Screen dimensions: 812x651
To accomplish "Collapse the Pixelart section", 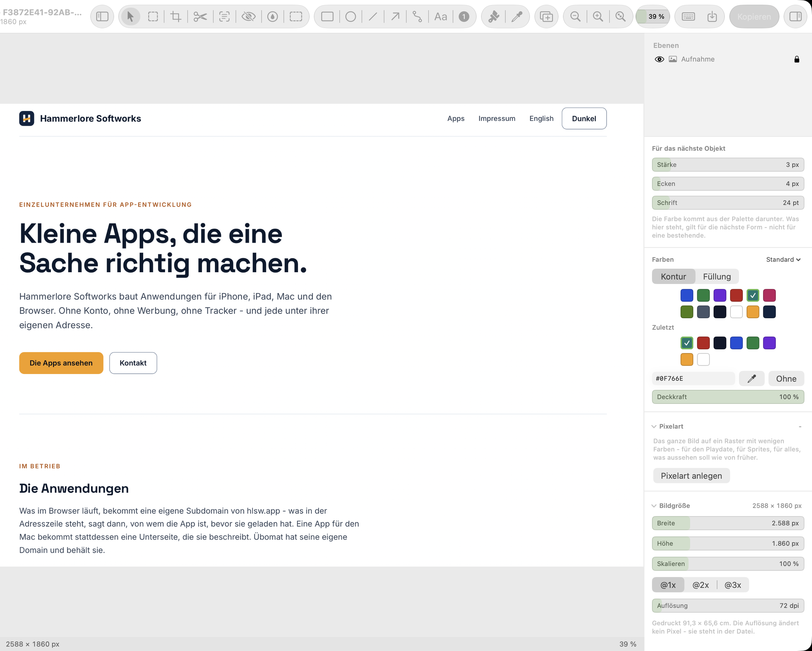I will click(654, 426).
